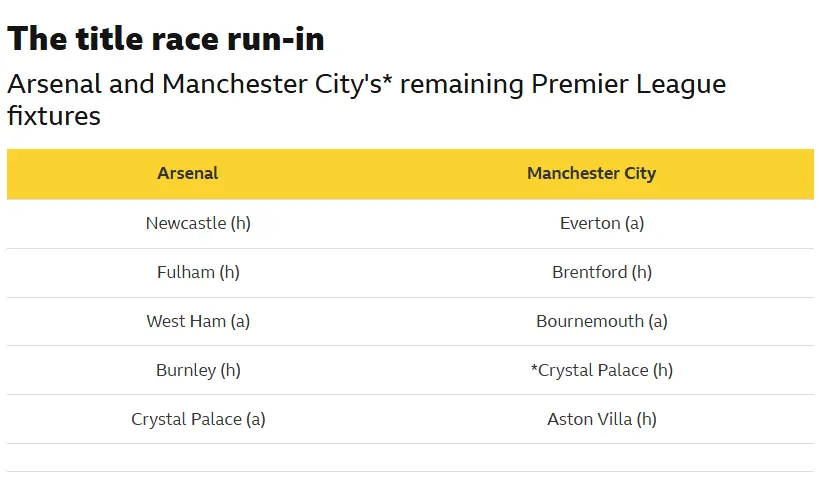Select the Arsenal column header
The width and height of the screenshot is (819, 488).
[188, 173]
